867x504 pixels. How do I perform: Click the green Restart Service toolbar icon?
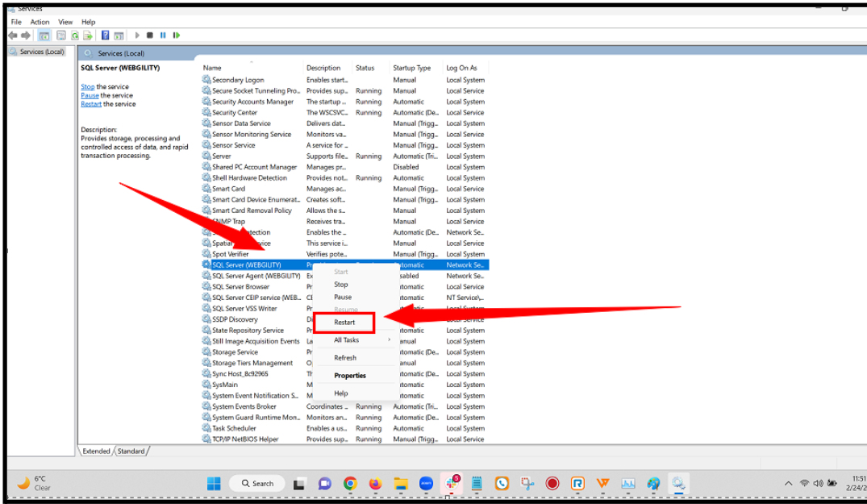point(177,35)
